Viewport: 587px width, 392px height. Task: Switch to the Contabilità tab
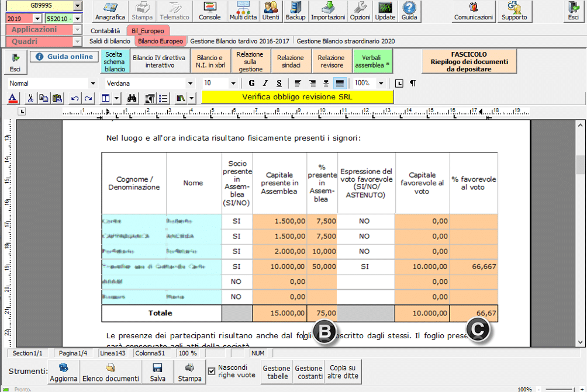pyautogui.click(x=105, y=31)
